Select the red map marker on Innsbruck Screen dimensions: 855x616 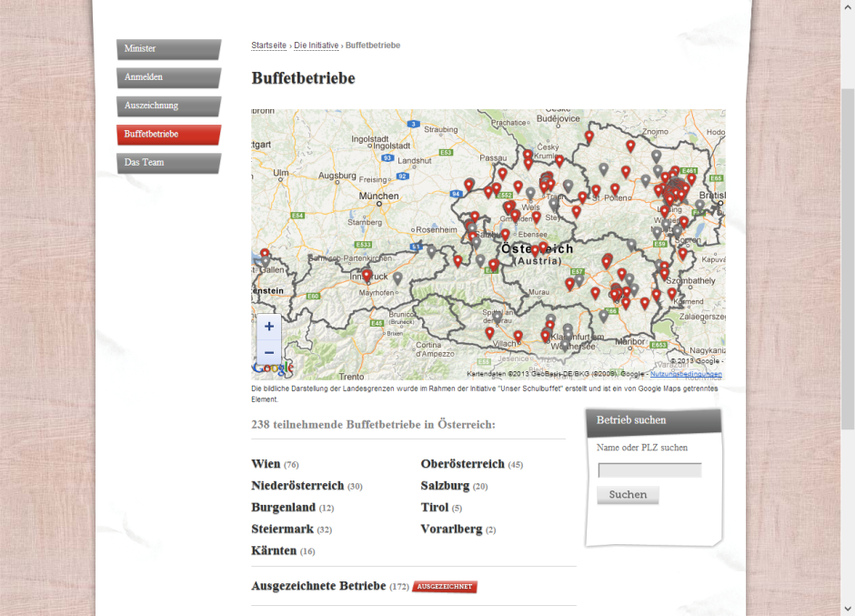tap(367, 276)
